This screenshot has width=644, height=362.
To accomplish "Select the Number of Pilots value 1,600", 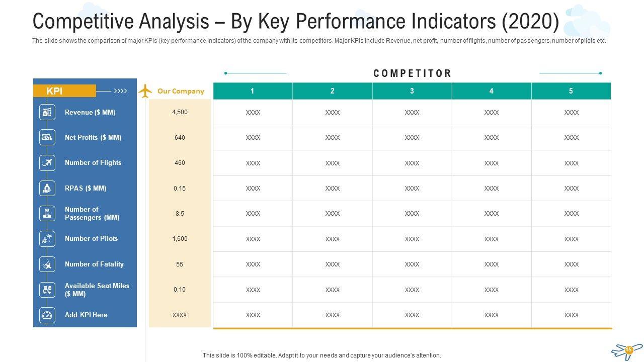I will point(180,239).
